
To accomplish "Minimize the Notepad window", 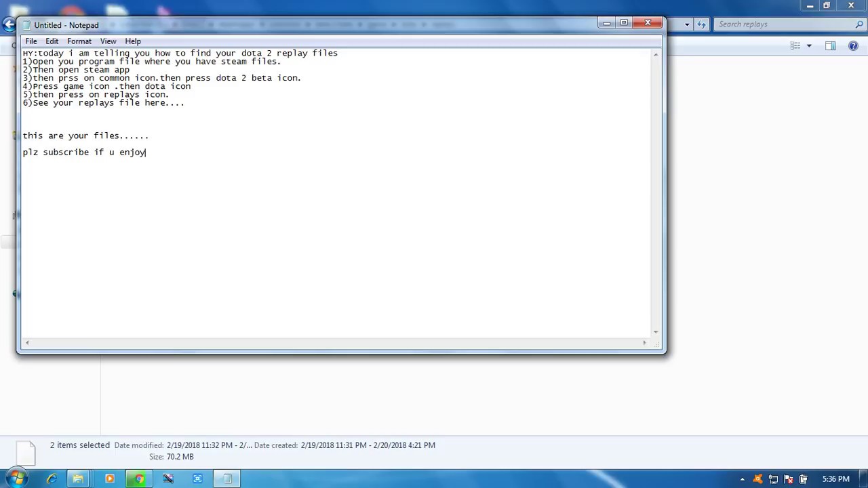I will [x=606, y=23].
